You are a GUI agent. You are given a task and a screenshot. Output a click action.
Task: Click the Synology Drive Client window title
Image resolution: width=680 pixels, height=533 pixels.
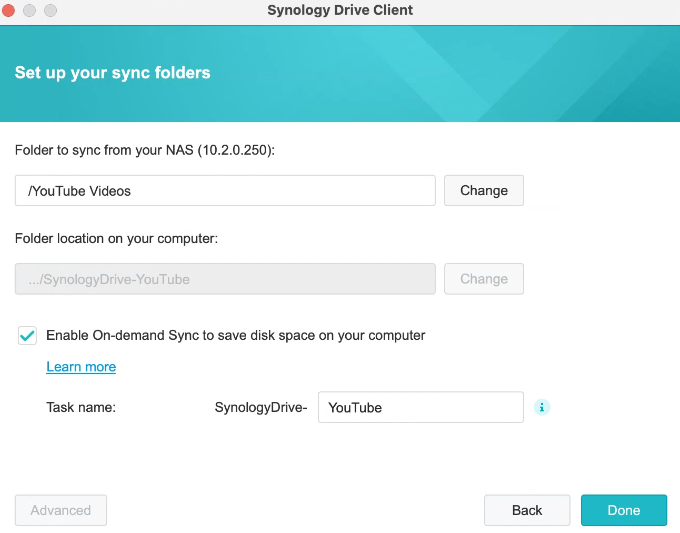click(340, 10)
